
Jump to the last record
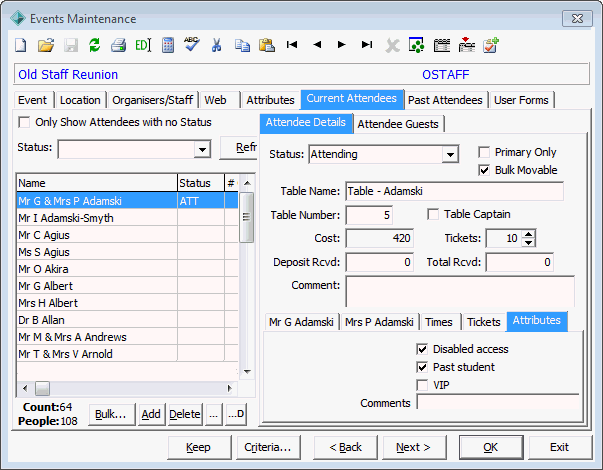367,45
